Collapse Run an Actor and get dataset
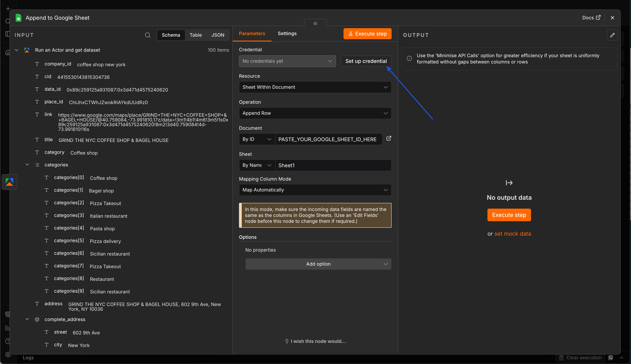This screenshot has height=364, width=631. tap(17, 50)
